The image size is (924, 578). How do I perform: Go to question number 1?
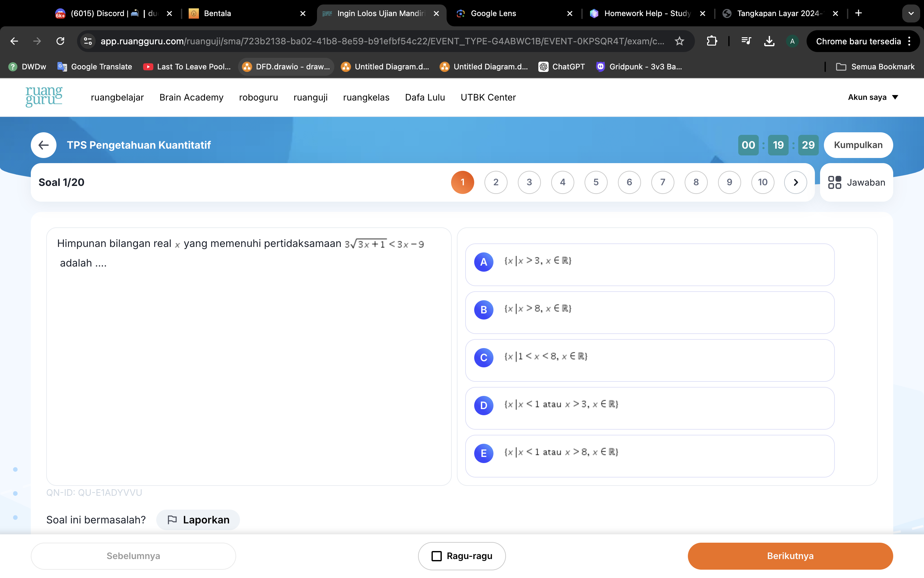pyautogui.click(x=462, y=182)
